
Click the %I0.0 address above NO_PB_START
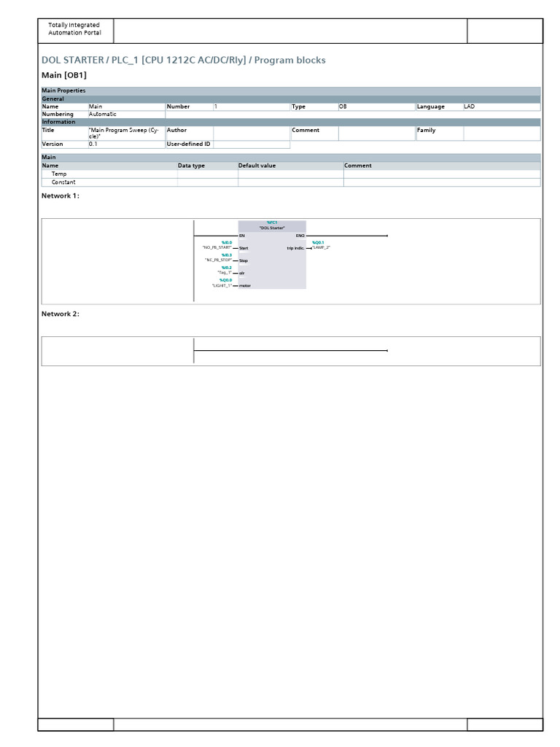[x=227, y=242]
